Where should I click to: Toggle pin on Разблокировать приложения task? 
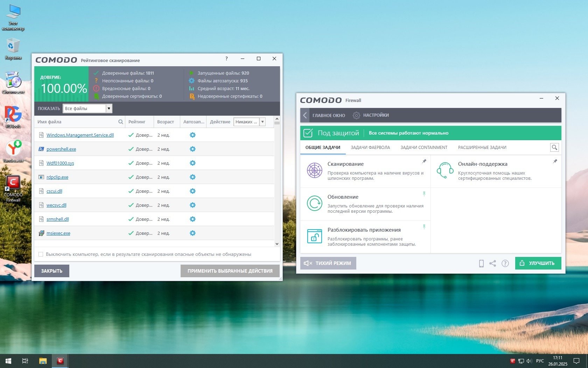(x=424, y=227)
